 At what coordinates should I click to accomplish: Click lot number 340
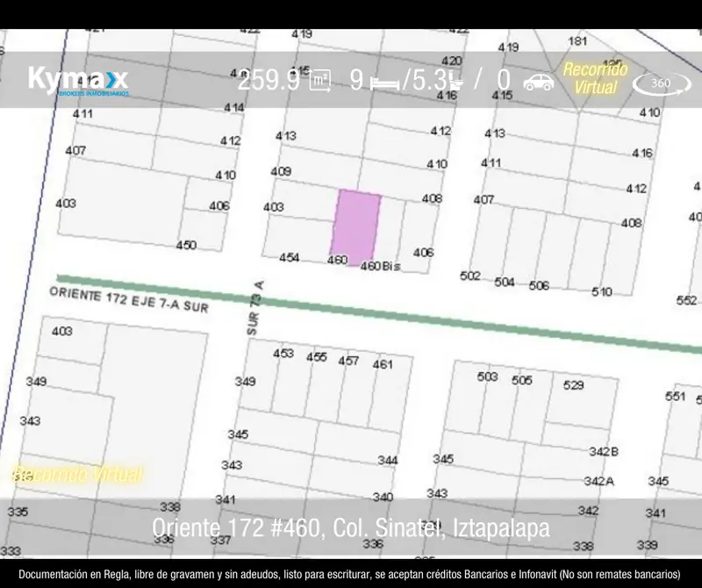coord(383,497)
